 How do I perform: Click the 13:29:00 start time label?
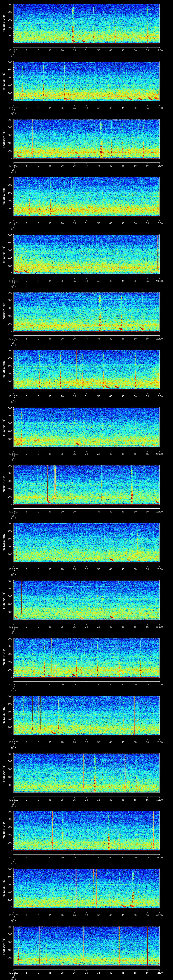point(13,800)
